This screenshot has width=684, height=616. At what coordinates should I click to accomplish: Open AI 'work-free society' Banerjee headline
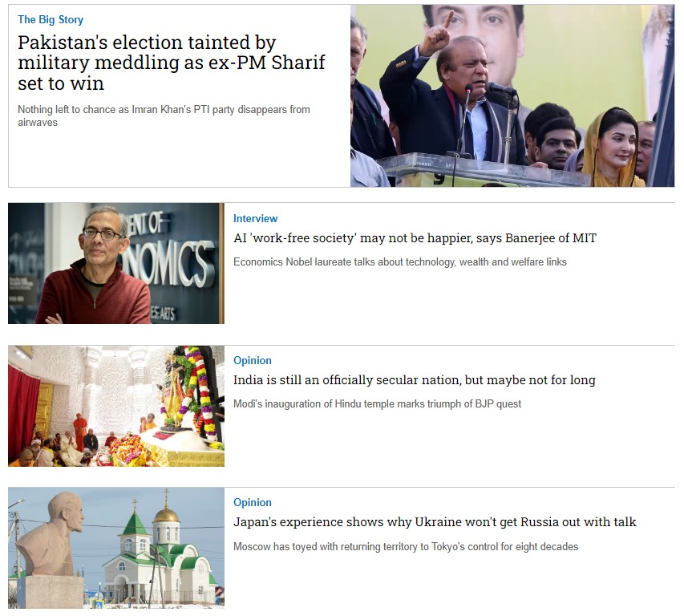(x=415, y=238)
